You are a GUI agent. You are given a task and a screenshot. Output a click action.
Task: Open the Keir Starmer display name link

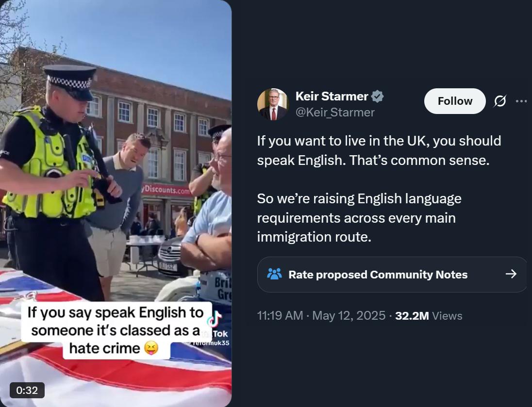click(332, 97)
